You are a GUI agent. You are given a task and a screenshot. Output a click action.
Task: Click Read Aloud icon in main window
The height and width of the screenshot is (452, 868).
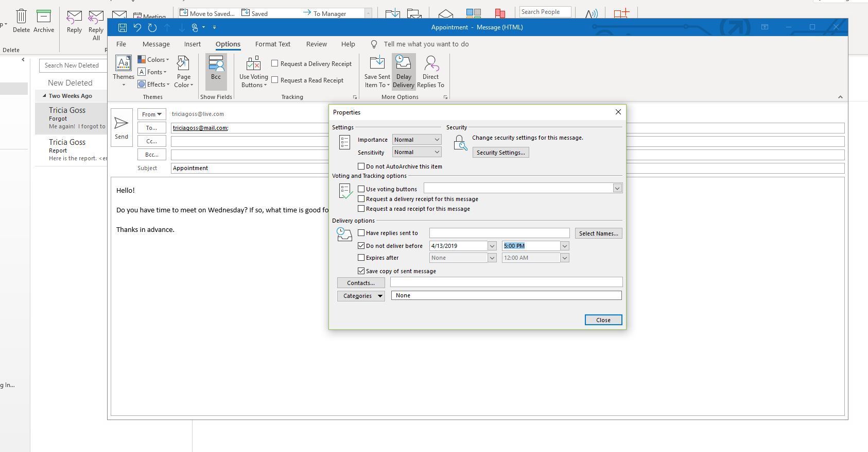pos(591,14)
